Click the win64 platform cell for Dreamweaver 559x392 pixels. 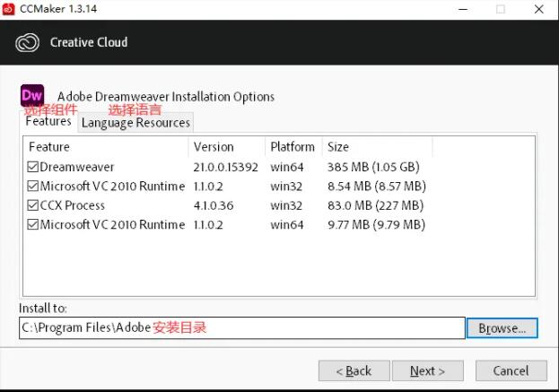pos(287,167)
